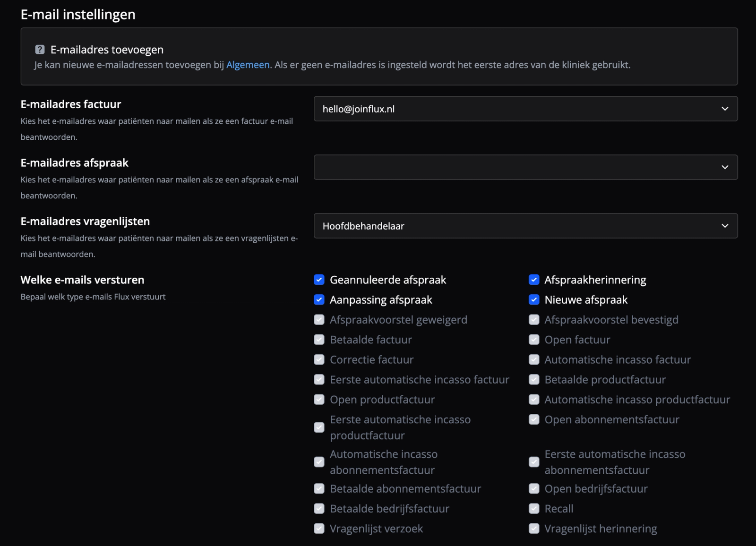Uncheck Afspraakherinnering checkbox
This screenshot has height=546, width=756.
click(x=534, y=280)
